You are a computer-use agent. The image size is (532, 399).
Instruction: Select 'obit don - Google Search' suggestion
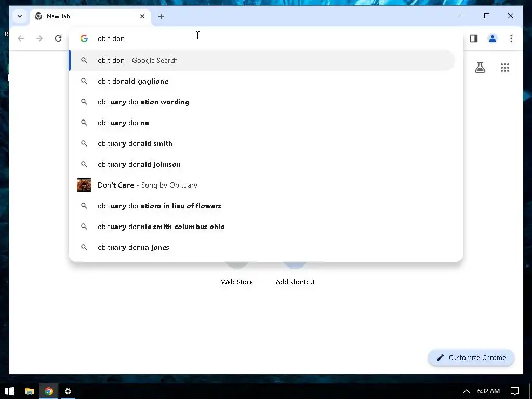262,60
